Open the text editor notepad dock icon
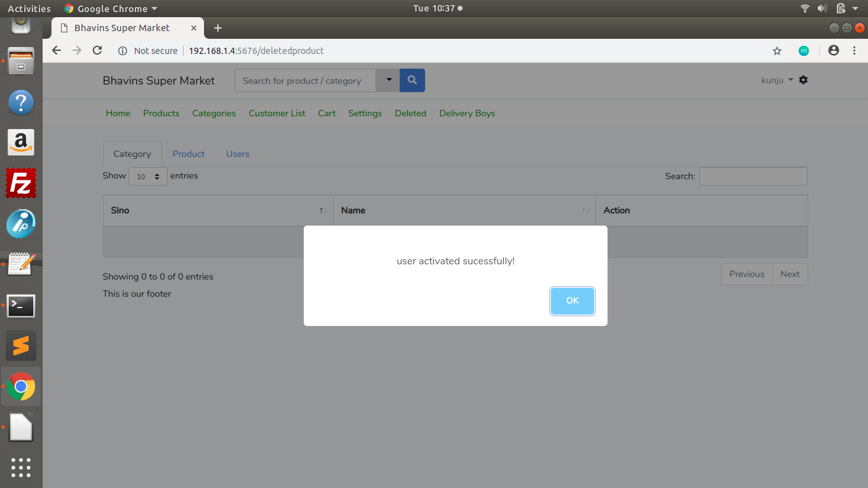Image resolution: width=868 pixels, height=488 pixels. point(21,264)
